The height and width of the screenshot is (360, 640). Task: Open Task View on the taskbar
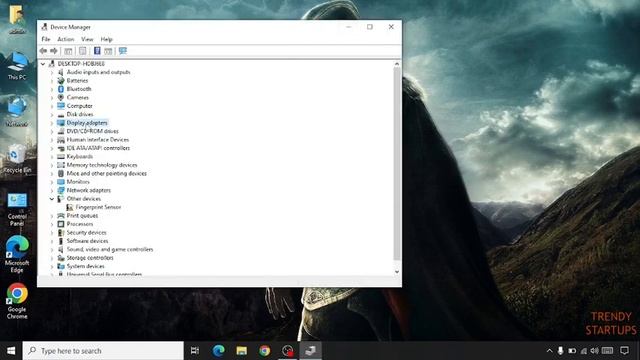tap(195, 351)
